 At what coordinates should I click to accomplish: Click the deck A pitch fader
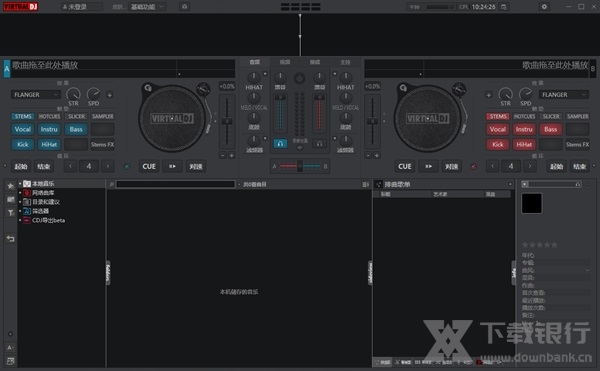coord(227,121)
